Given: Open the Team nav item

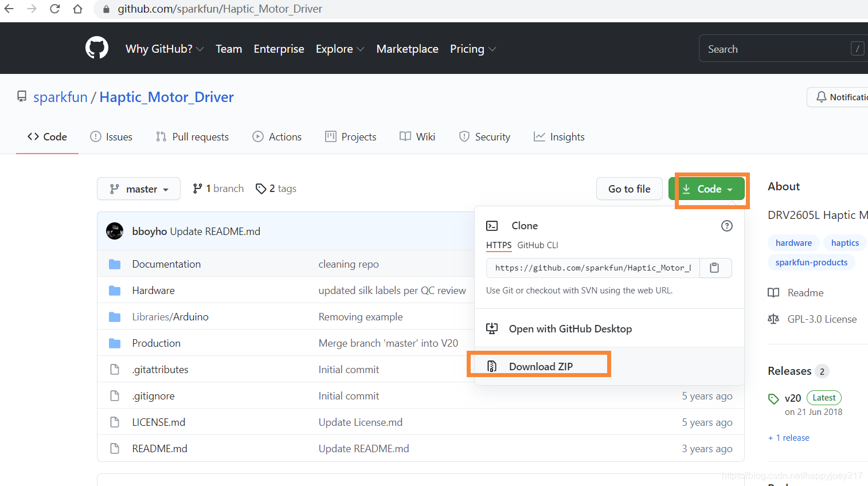Looking at the screenshot, I should tap(229, 49).
